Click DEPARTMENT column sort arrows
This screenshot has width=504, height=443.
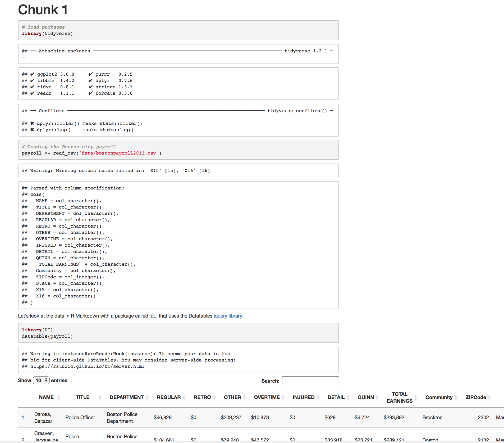[147, 397]
